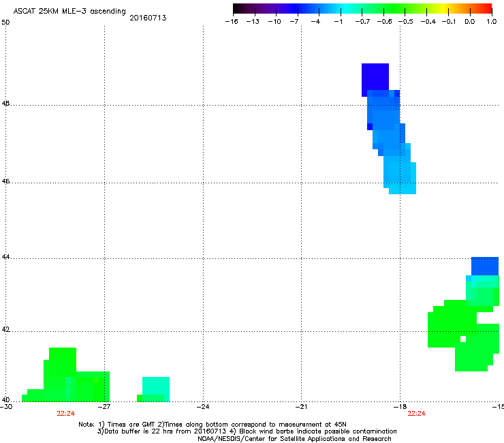Click the -0.4 color scale label
This screenshot has width=504, height=443.
[x=428, y=22]
